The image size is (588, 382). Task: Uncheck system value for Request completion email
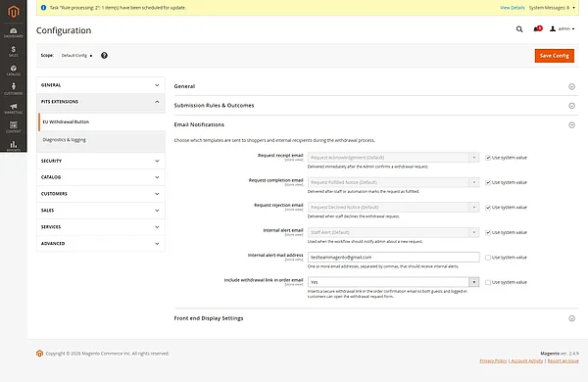(488, 182)
